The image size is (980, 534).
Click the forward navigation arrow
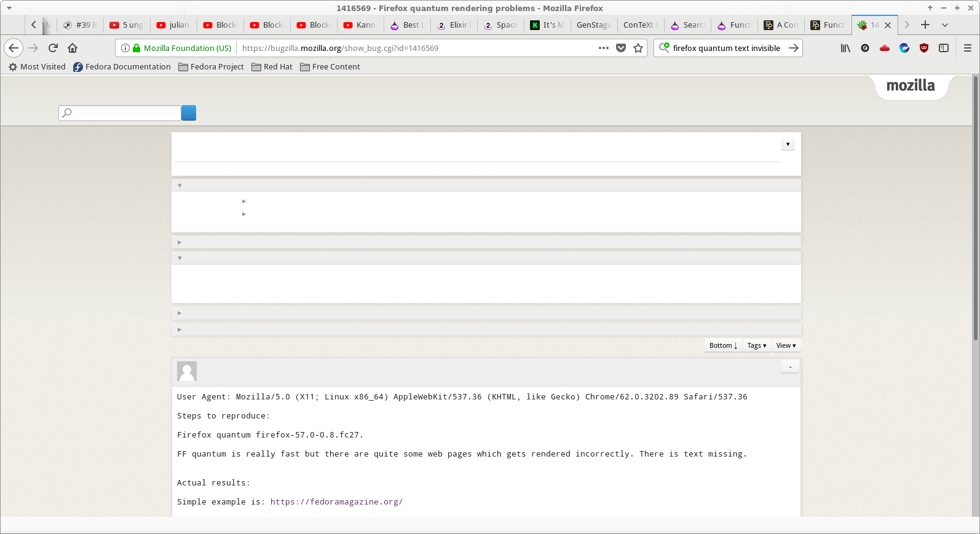33,48
